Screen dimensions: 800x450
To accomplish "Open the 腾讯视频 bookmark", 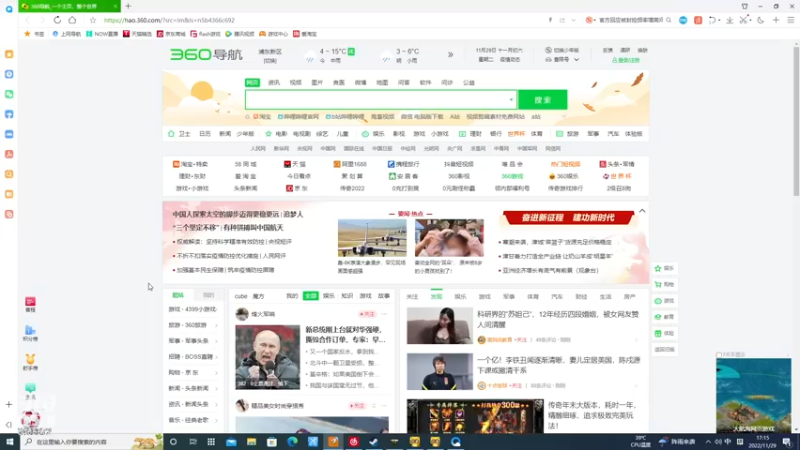I will tap(240, 34).
